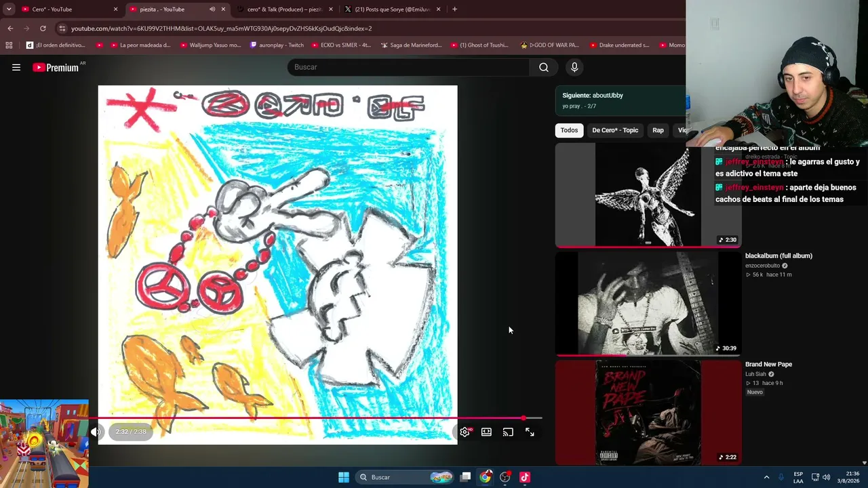View site information icon in address bar

click(x=62, y=28)
